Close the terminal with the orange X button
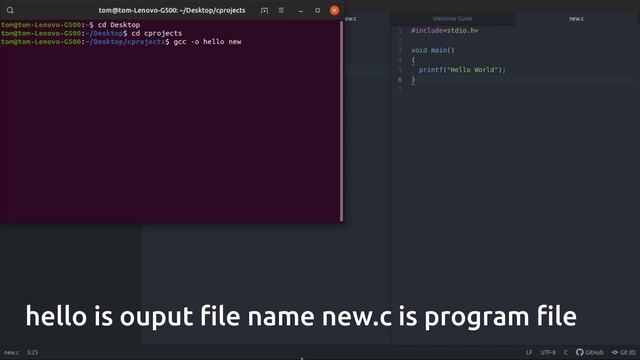640x360 pixels. point(334,10)
